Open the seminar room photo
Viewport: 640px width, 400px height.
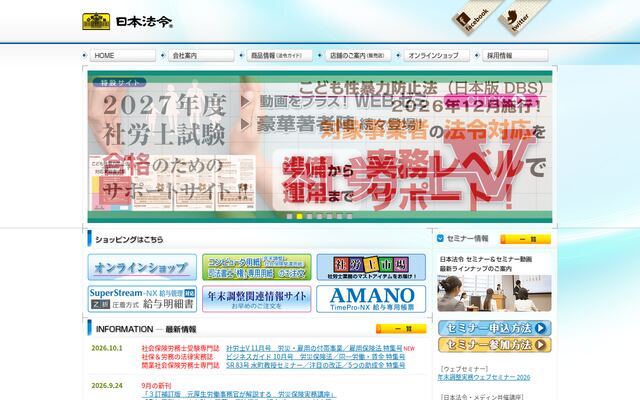pyautogui.click(x=494, y=293)
